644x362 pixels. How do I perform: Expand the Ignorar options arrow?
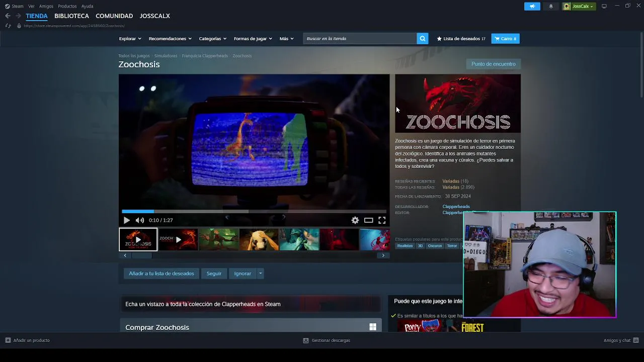(x=260, y=274)
